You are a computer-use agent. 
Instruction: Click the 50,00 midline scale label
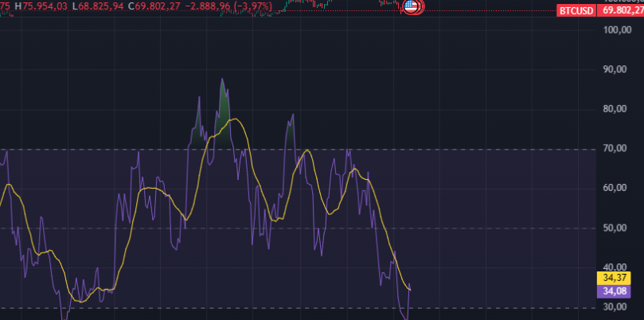(x=617, y=228)
